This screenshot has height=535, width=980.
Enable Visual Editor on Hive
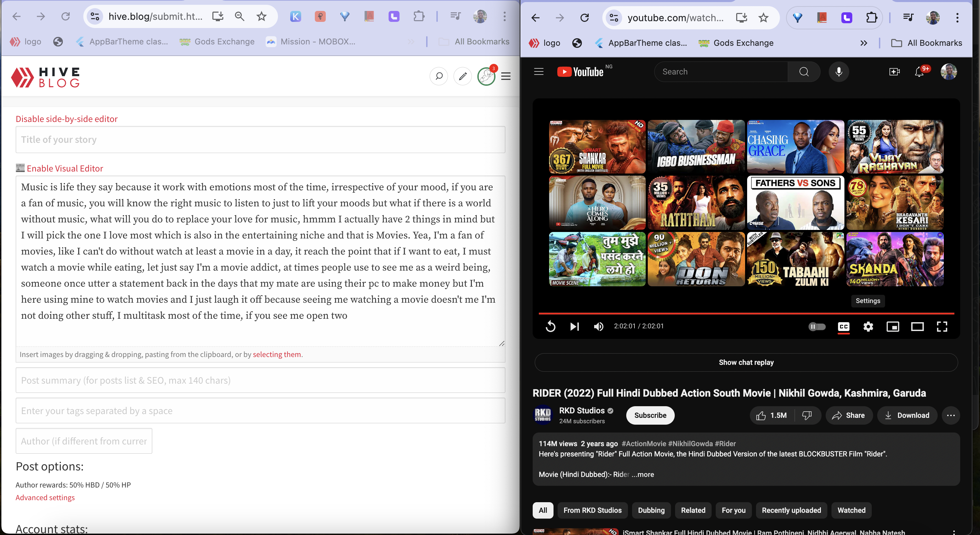tap(65, 168)
